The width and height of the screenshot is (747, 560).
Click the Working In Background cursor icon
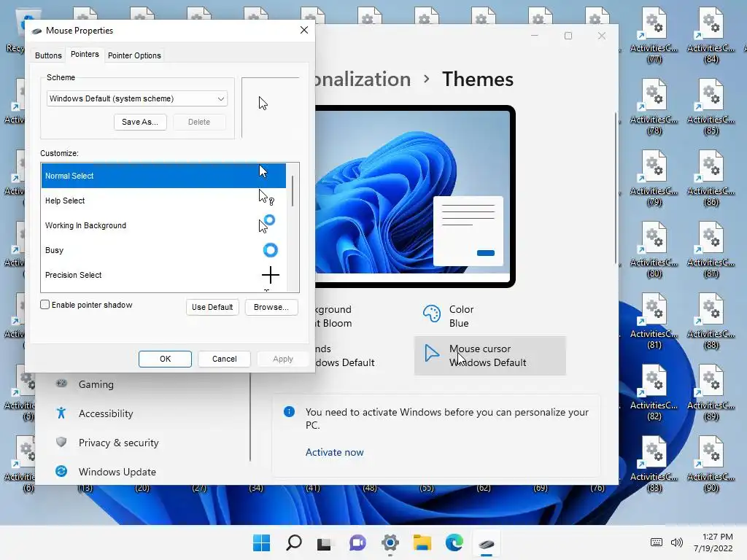pyautogui.click(x=267, y=224)
